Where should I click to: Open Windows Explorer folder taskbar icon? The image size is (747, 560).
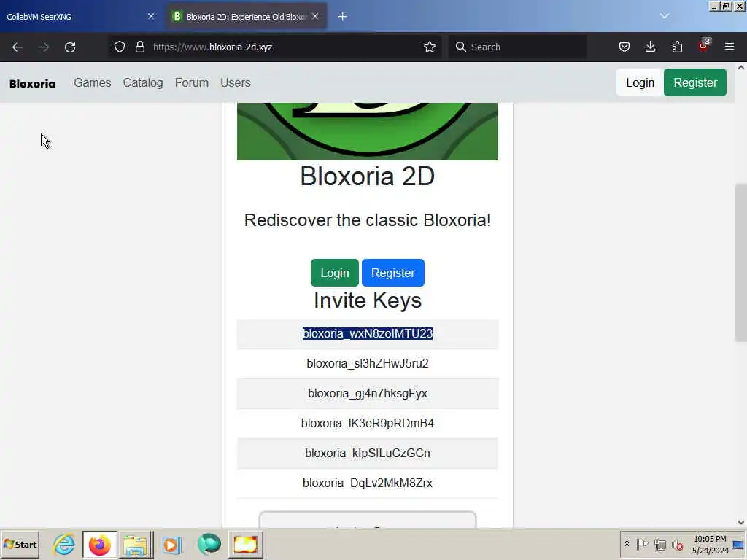[135, 544]
